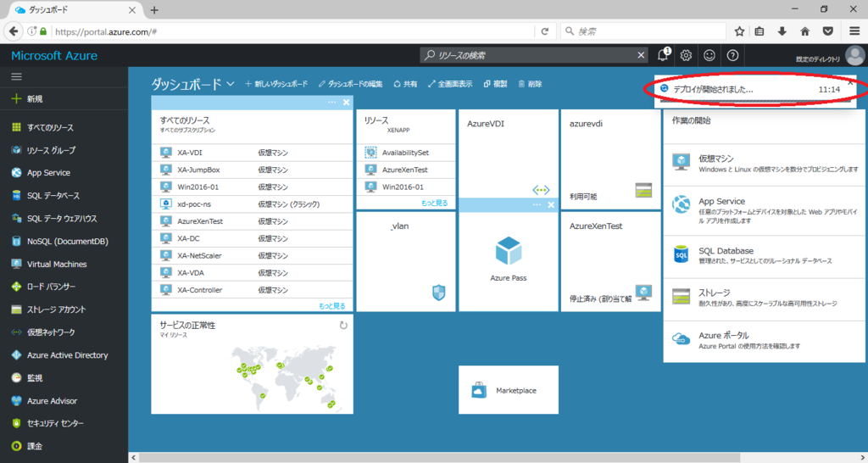Open the すべてのリソース tile ellipsis menu
This screenshot has width=868, height=463.
(331, 103)
